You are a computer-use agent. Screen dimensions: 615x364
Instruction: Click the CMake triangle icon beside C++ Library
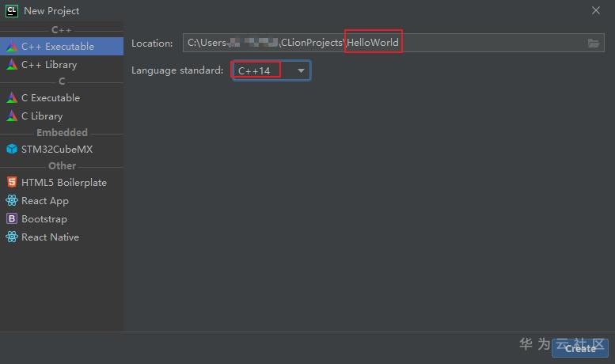click(12, 65)
